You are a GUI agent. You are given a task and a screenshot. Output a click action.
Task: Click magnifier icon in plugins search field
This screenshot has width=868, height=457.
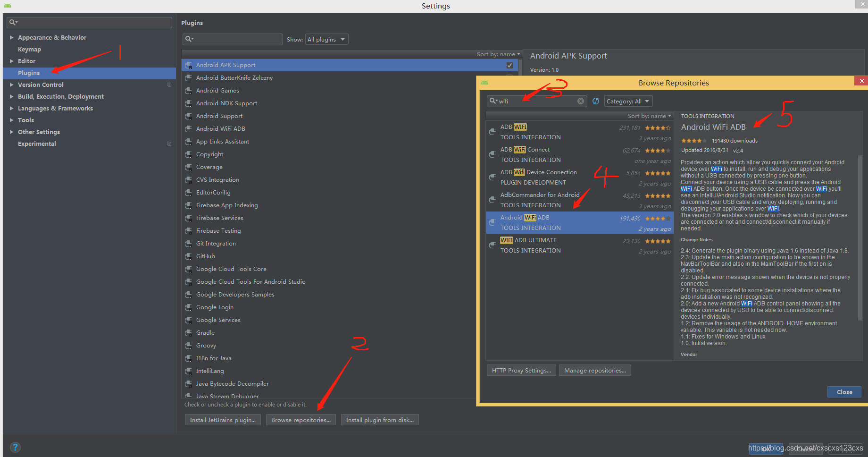pyautogui.click(x=190, y=39)
